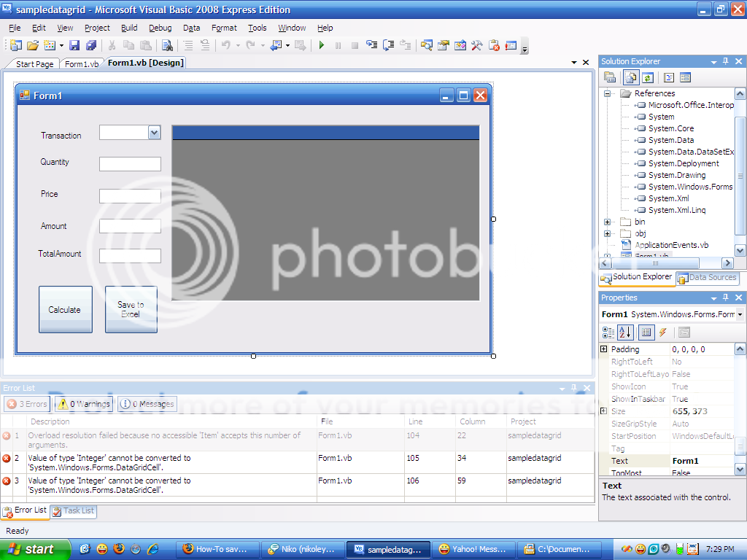Sort errors by the Description column header
Viewport: 747px width, 560px height.
172,421
